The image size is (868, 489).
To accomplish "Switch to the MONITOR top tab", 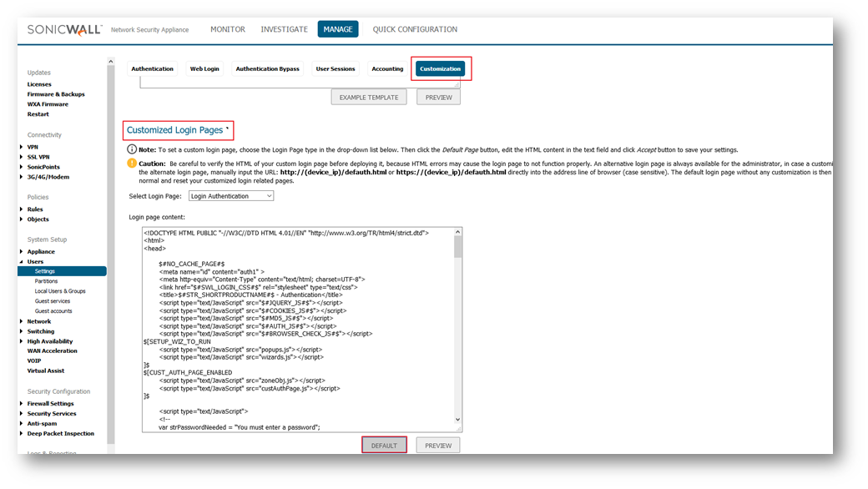I will click(x=227, y=29).
